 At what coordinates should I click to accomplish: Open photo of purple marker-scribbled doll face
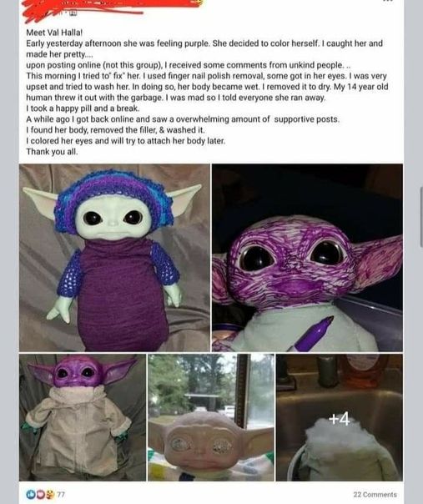(x=307, y=258)
